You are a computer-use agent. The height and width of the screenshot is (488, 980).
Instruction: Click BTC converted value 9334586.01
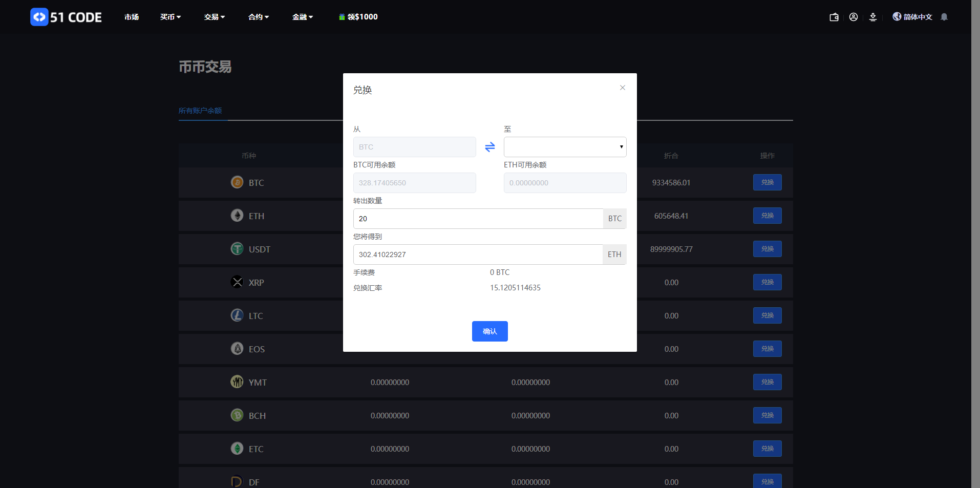coord(671,183)
